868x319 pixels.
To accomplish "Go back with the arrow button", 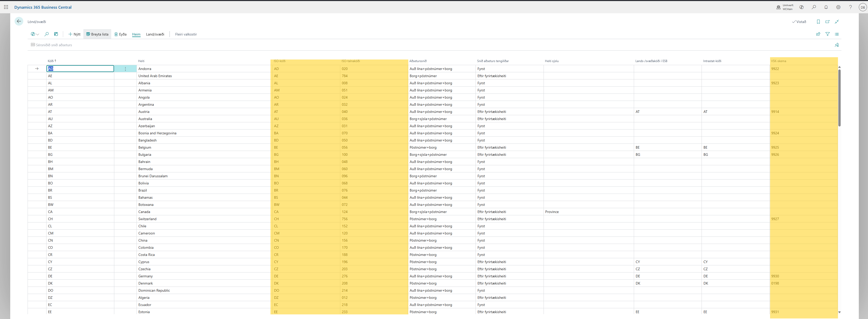I will (19, 21).
